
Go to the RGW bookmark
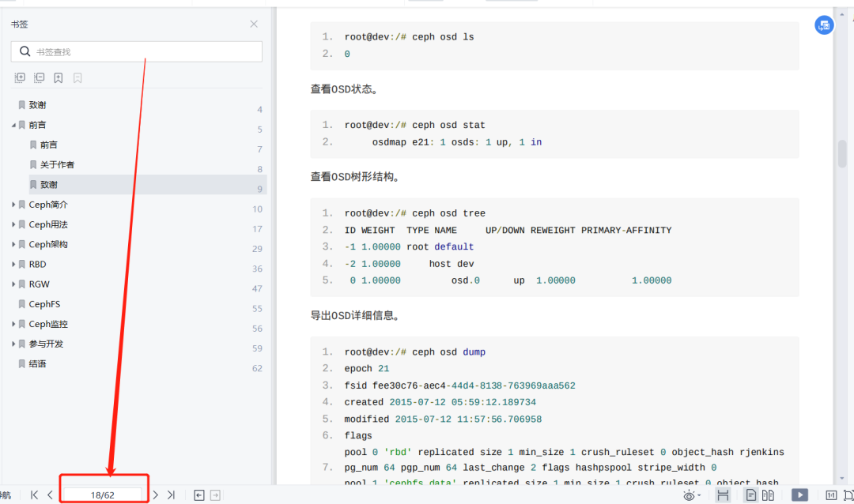coord(40,284)
